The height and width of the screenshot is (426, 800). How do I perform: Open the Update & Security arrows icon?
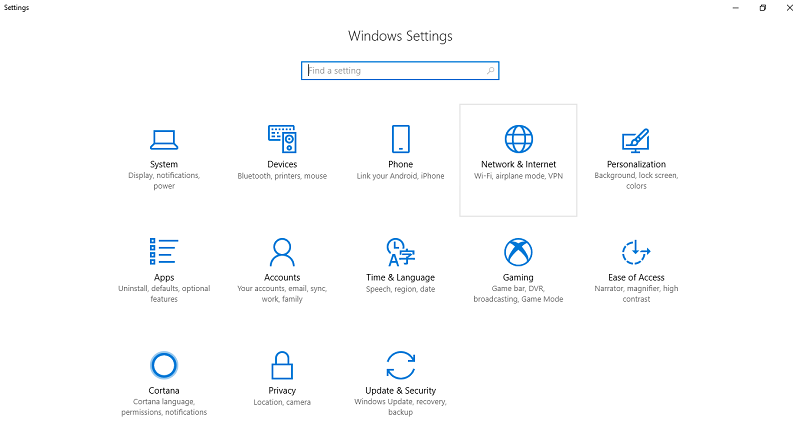[401, 365]
